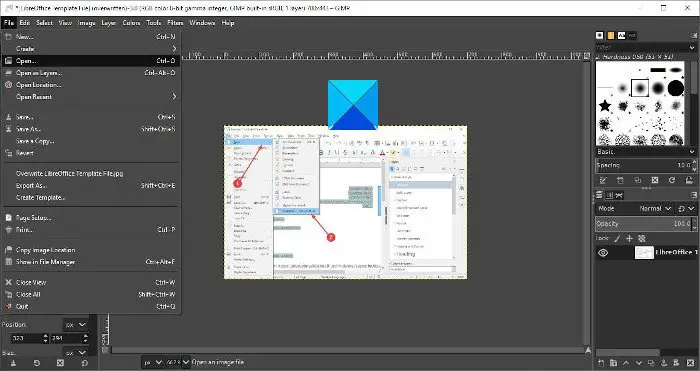
Task: Click the new layer icon at bottom
Action: (x=601, y=363)
